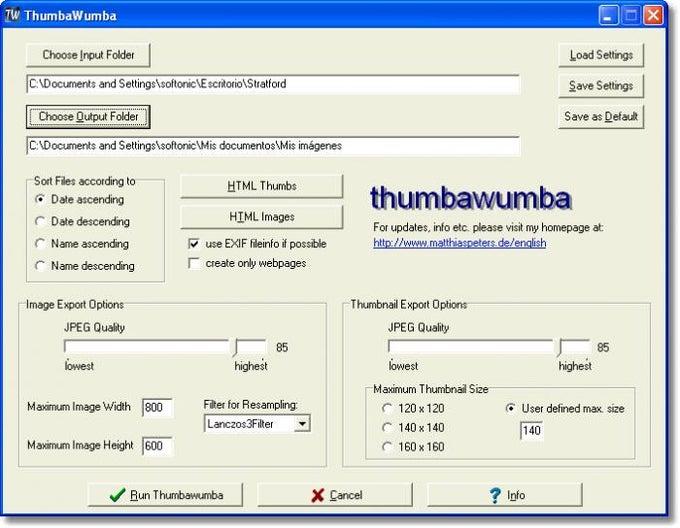This screenshot has width=680, height=528.
Task: Open HTML Images settings
Action: click(262, 217)
